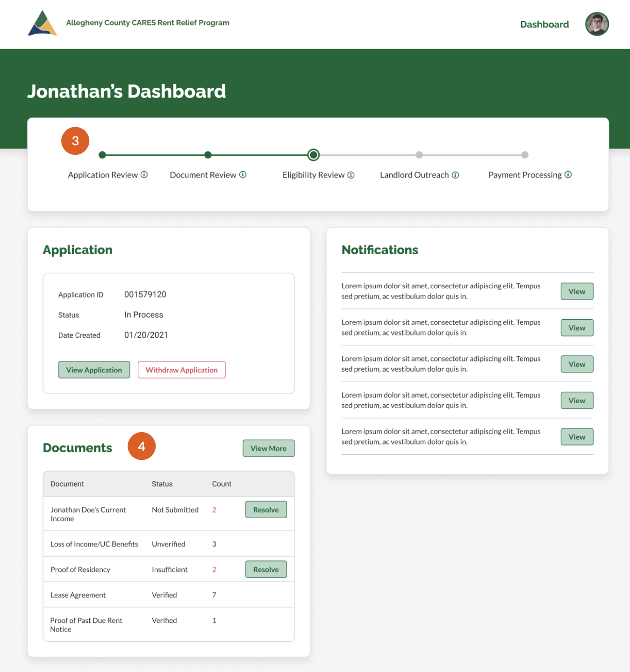This screenshot has height=672, width=630.
Task: Click the Status column header
Action: (162, 484)
